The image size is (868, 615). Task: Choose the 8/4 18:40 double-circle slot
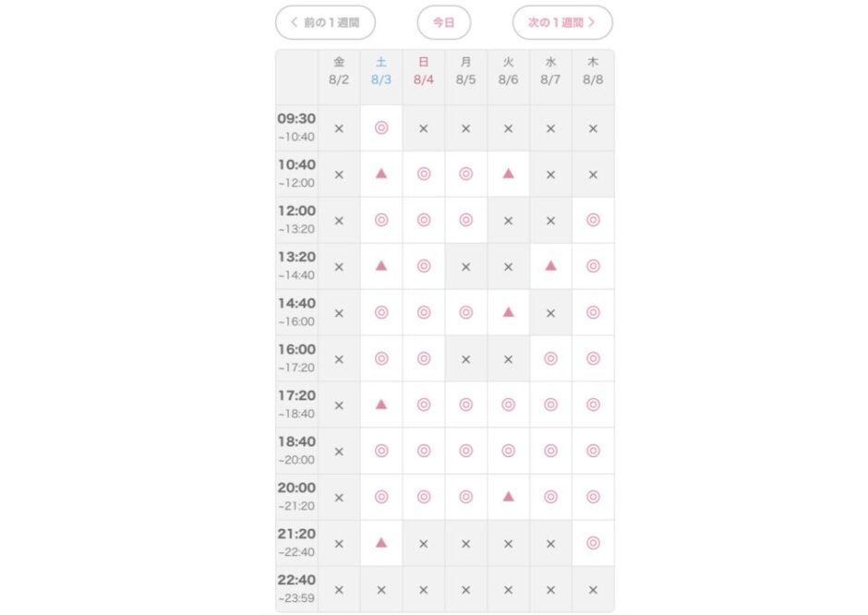424,452
